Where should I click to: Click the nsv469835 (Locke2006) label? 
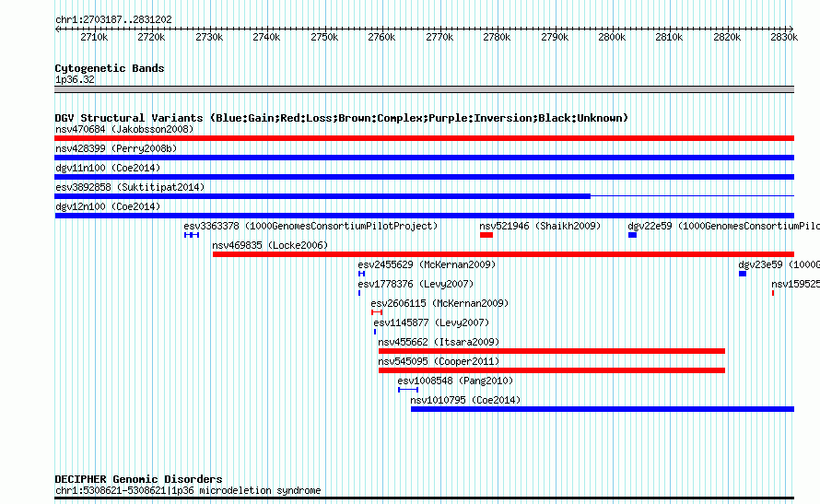pyautogui.click(x=270, y=245)
